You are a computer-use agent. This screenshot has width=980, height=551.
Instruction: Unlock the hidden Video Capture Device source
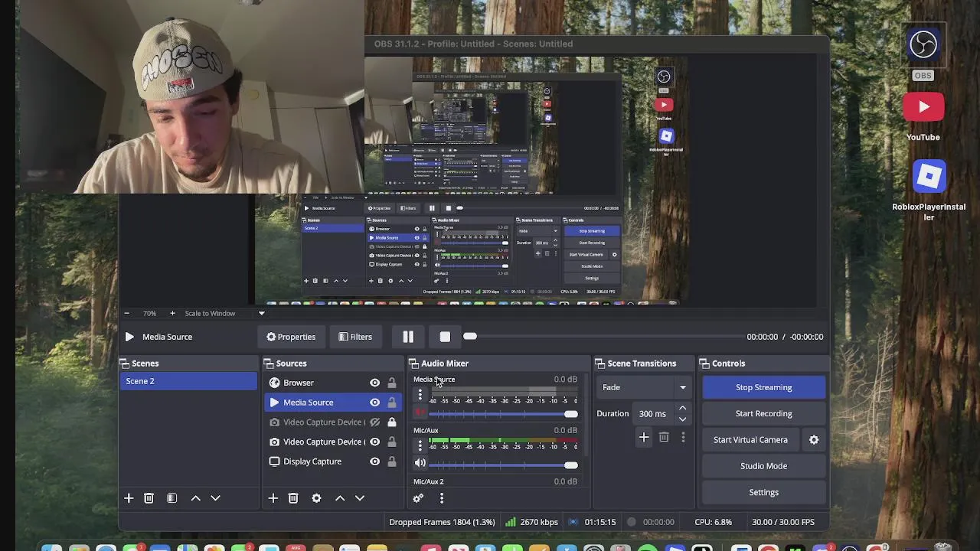pos(392,422)
